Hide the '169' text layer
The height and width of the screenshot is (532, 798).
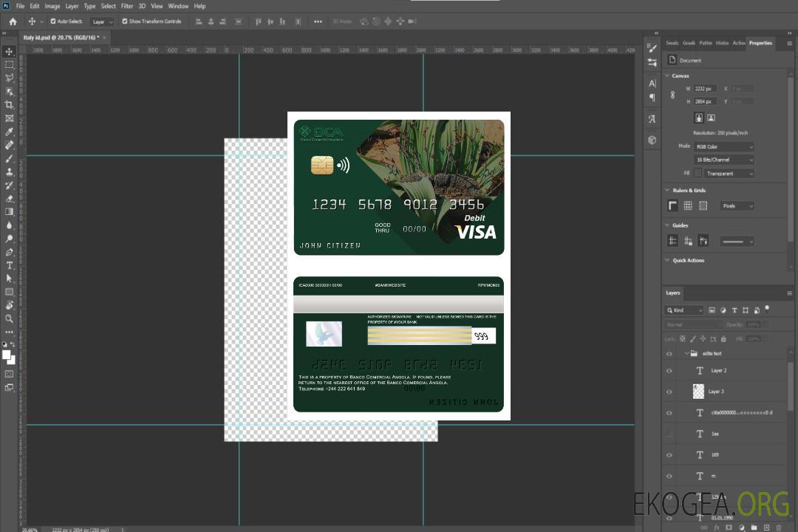pos(669,455)
